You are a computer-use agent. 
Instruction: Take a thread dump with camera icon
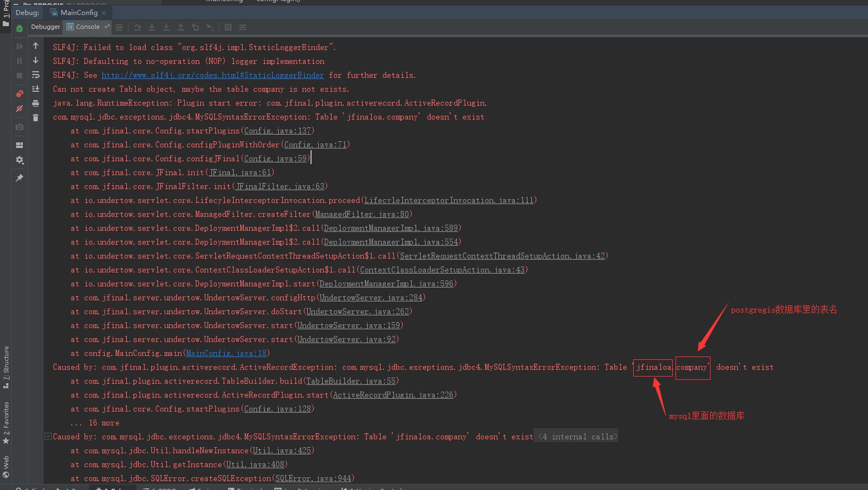coord(19,127)
